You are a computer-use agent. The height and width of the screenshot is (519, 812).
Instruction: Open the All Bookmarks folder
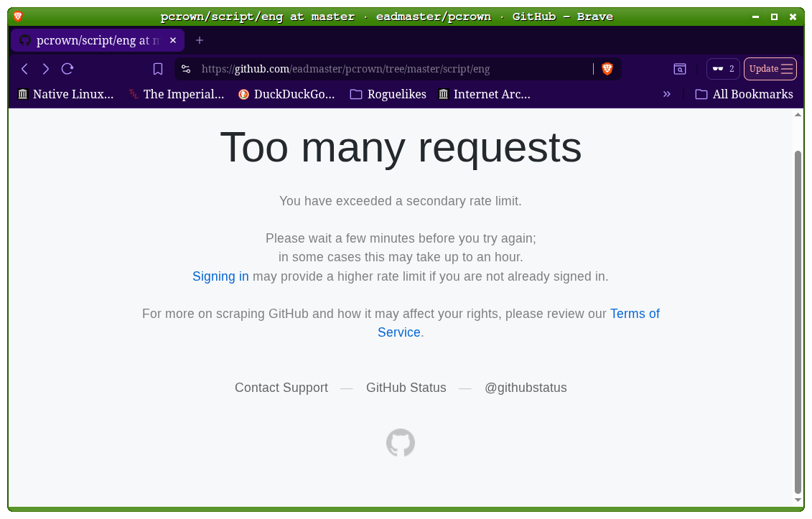[x=745, y=94]
